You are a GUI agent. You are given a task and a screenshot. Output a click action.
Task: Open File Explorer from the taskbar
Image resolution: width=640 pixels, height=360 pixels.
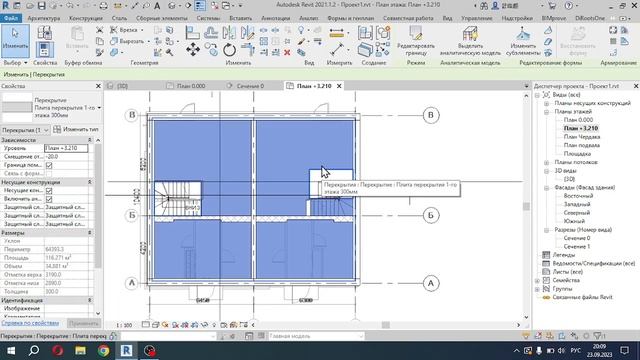tap(80, 351)
